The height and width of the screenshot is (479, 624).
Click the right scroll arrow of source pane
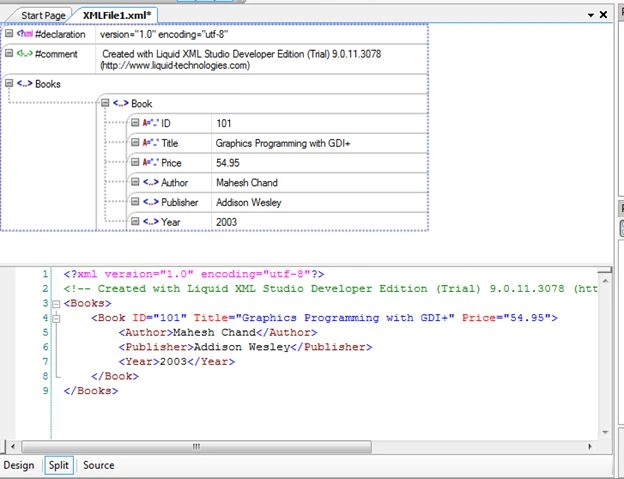click(x=590, y=447)
